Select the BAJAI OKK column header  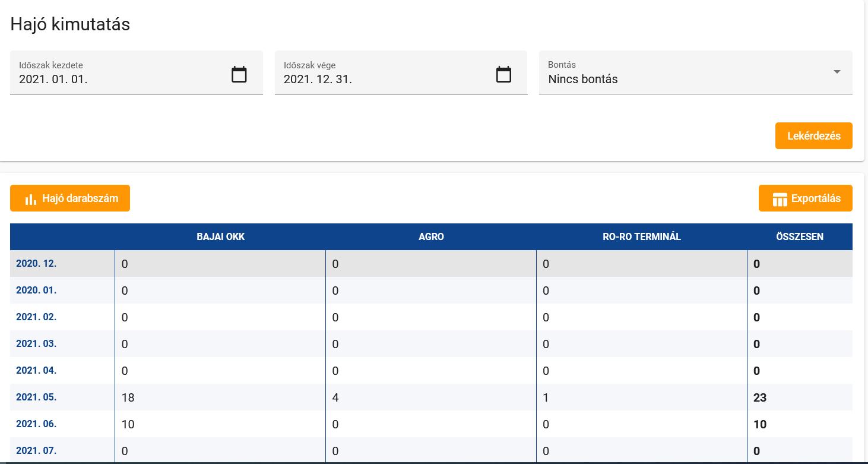click(220, 236)
